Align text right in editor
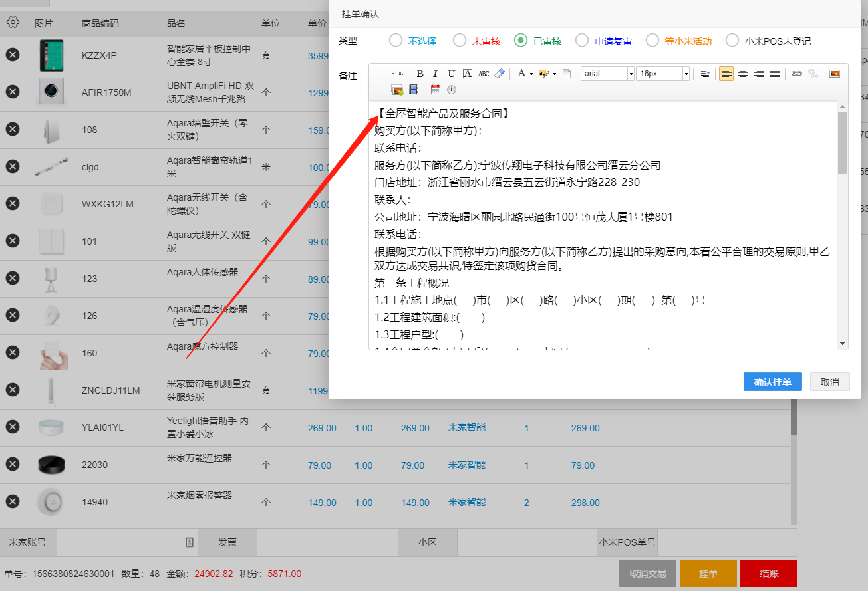The height and width of the screenshot is (591, 868). pyautogui.click(x=759, y=74)
